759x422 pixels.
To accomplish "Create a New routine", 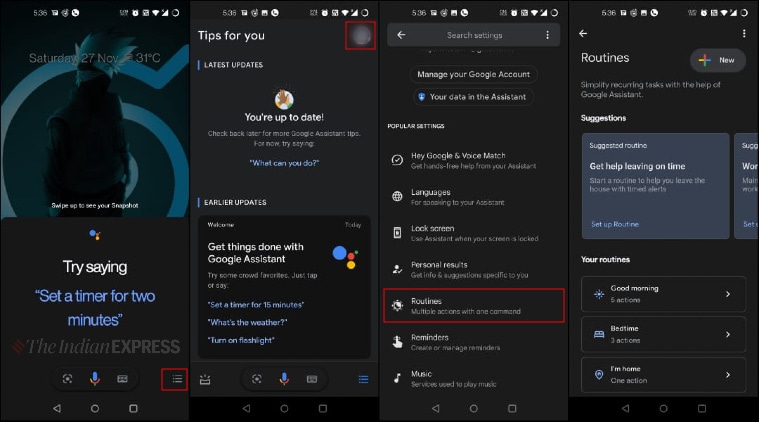I will coord(717,60).
